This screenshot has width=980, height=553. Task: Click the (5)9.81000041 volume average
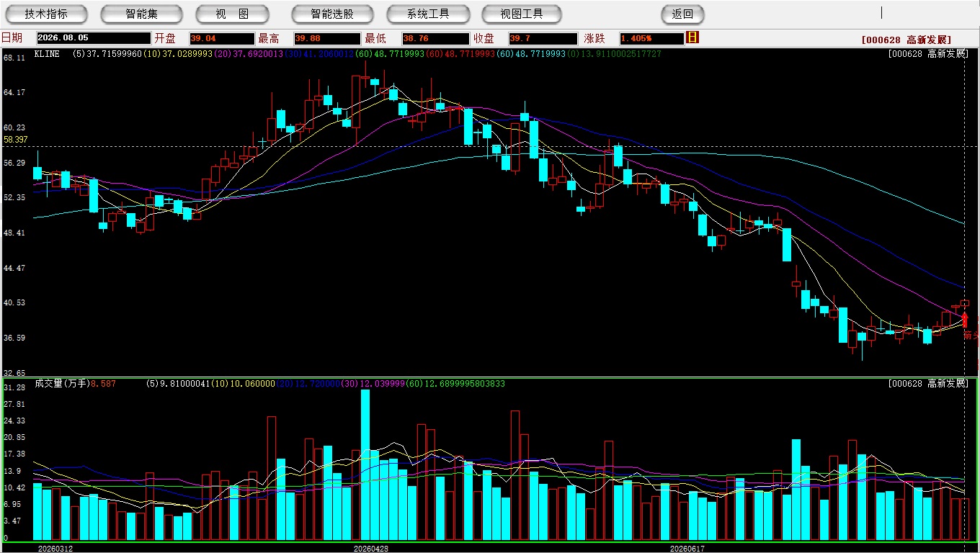pos(178,384)
